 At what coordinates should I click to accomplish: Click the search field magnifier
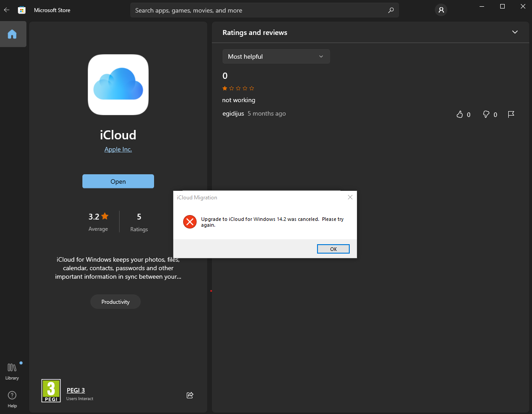(390, 10)
